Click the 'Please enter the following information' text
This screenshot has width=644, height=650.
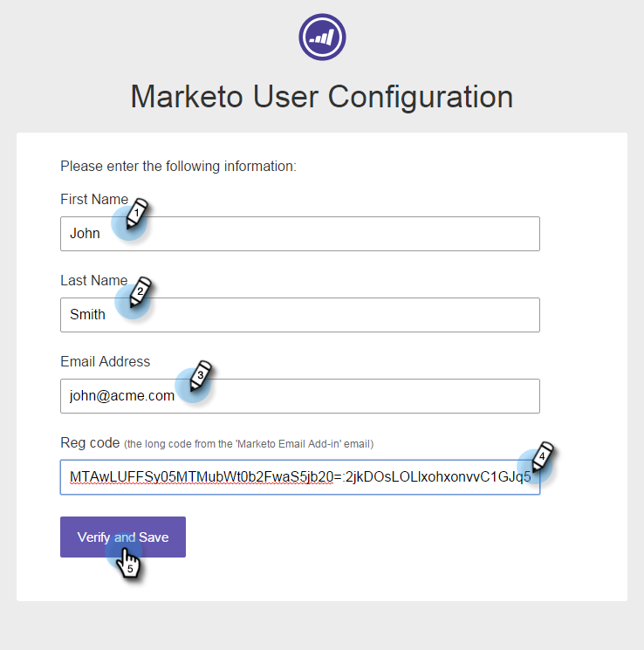178,165
